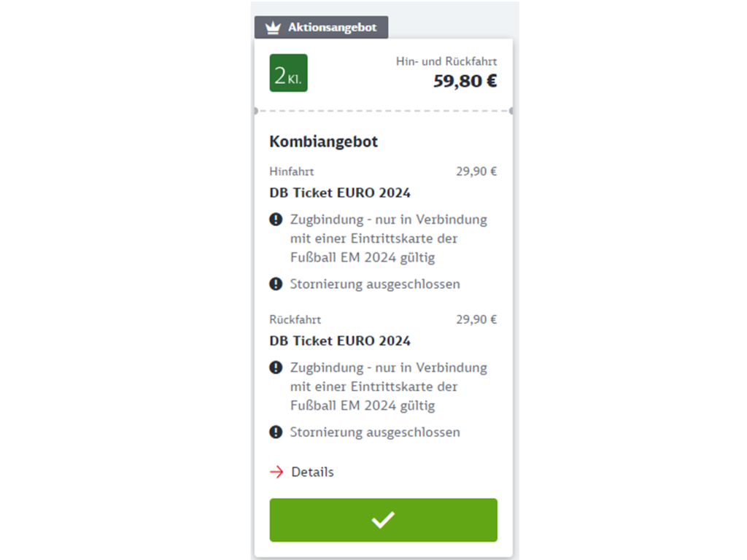Click the green 2 Kl. class icon
This screenshot has height=560, width=747.
click(x=288, y=73)
